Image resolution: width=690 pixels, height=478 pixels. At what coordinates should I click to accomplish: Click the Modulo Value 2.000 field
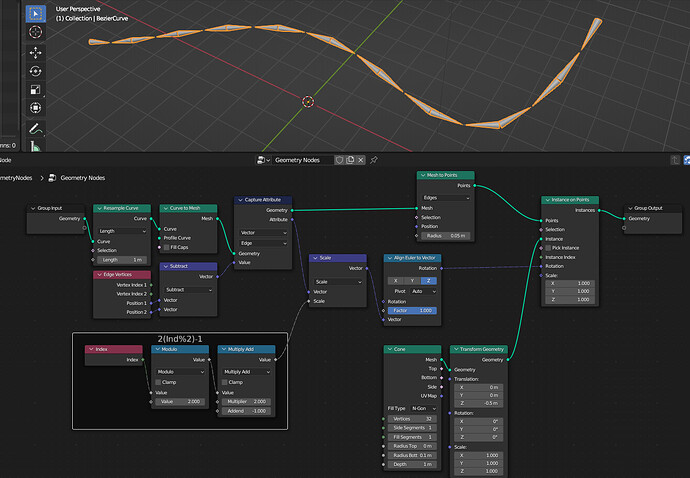pos(180,401)
